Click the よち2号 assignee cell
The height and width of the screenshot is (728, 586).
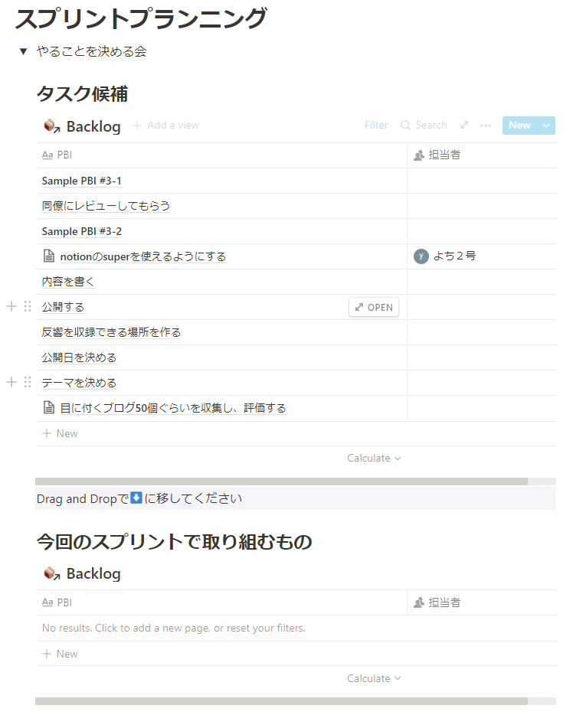(482, 256)
